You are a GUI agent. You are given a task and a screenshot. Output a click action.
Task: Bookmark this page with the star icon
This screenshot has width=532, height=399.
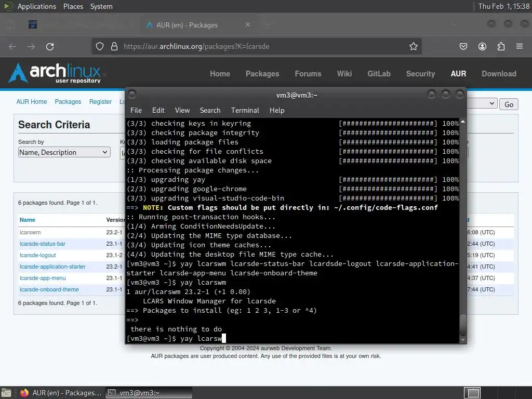point(413,46)
